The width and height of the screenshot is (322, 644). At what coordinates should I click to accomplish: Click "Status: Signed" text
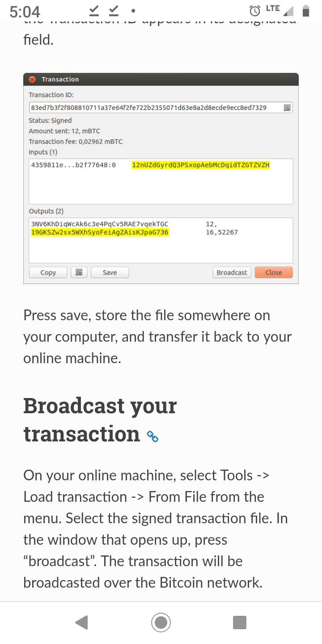(50, 120)
